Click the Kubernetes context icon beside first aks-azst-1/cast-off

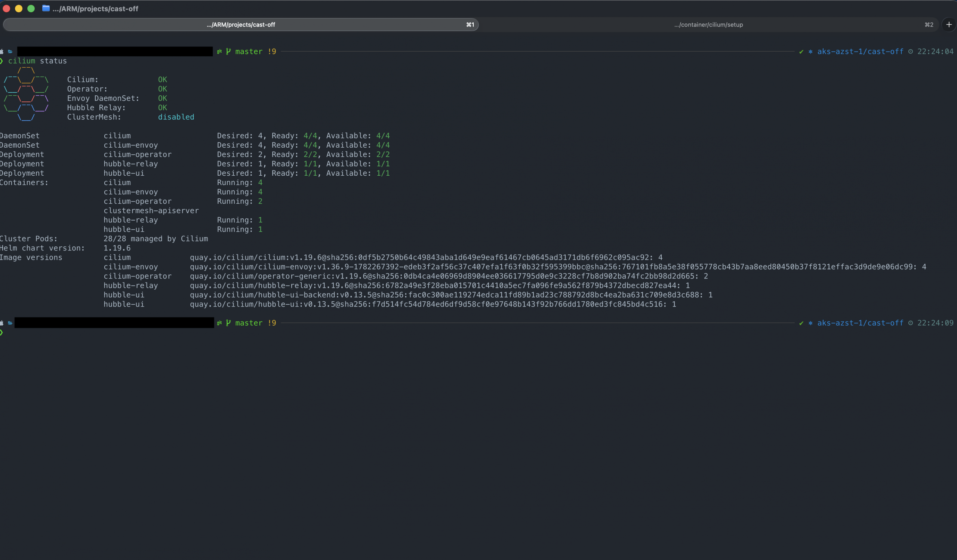click(810, 52)
